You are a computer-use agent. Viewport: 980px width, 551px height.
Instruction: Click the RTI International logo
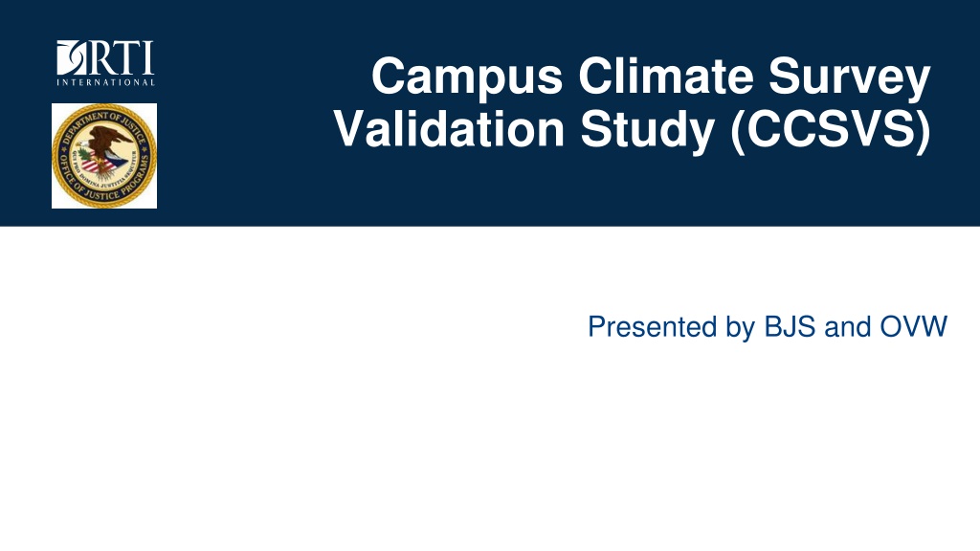click(x=105, y=63)
